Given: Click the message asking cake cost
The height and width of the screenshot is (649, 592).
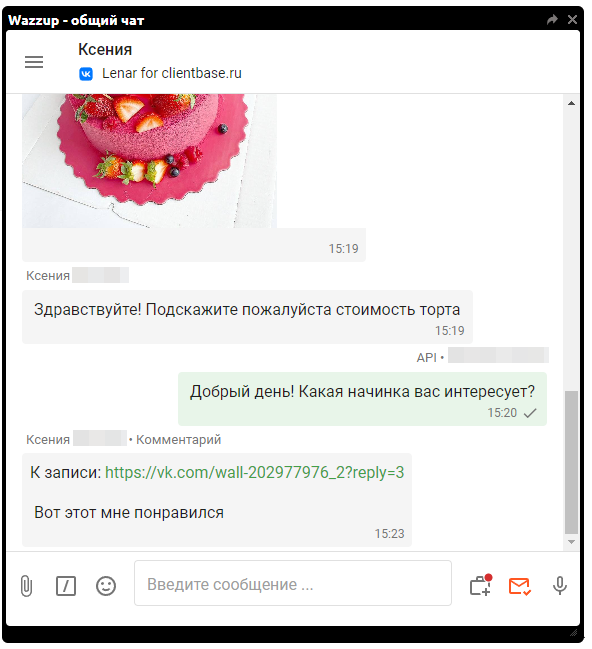Looking at the screenshot, I should (x=247, y=317).
